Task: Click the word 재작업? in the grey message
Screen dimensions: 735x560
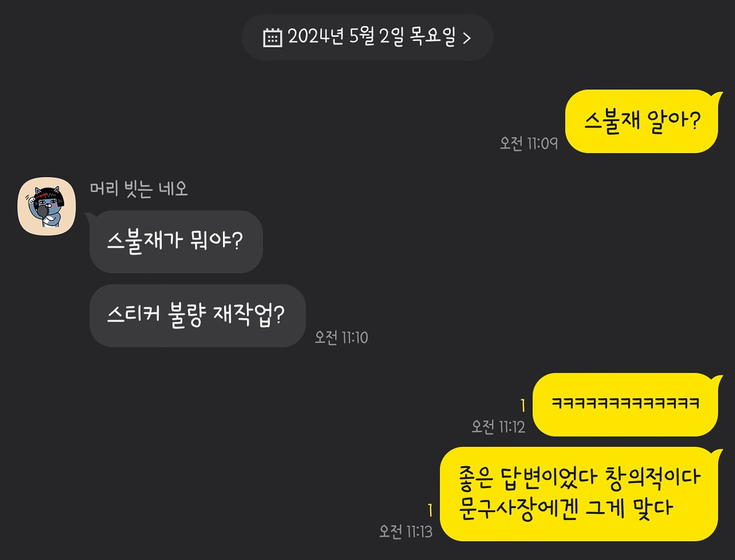Action: click(x=249, y=314)
